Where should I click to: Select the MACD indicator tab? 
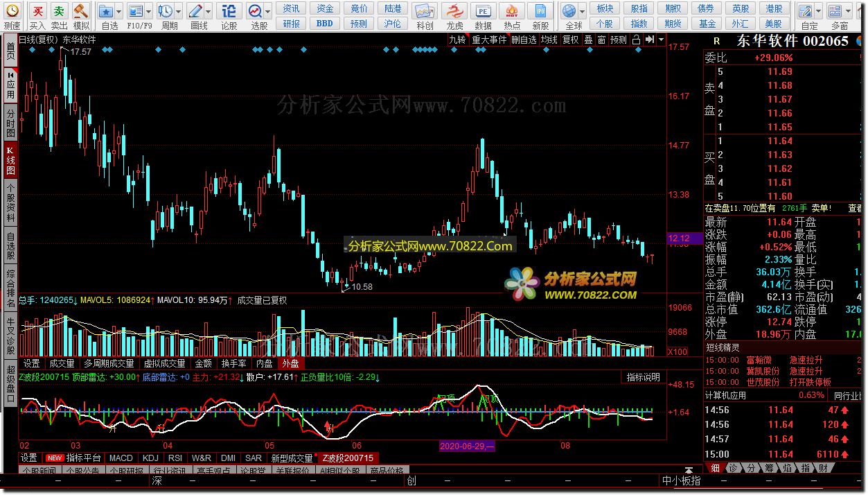click(121, 458)
